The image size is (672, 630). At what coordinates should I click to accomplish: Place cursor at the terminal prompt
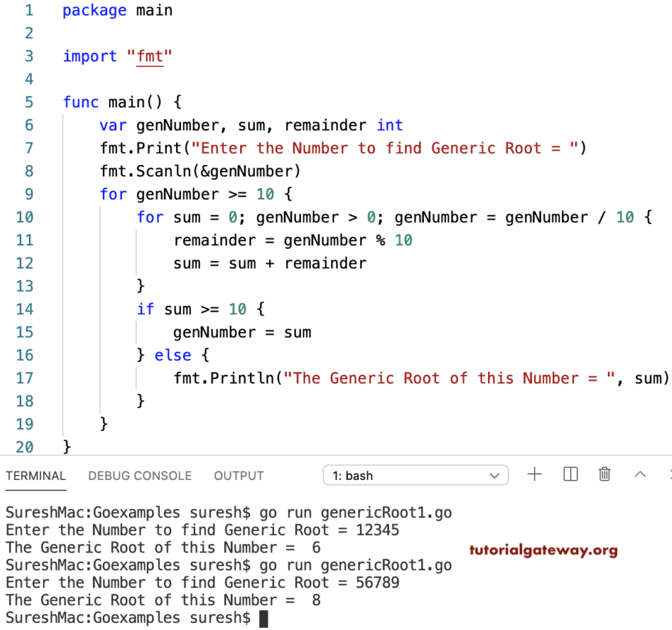[x=264, y=617]
